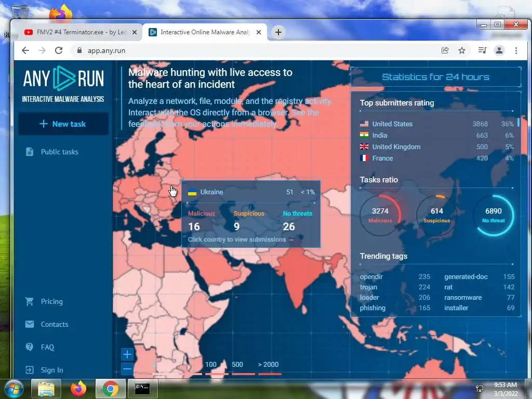Bookmark this page with star icon
Viewport: 532px width, 399px height.
(462, 50)
